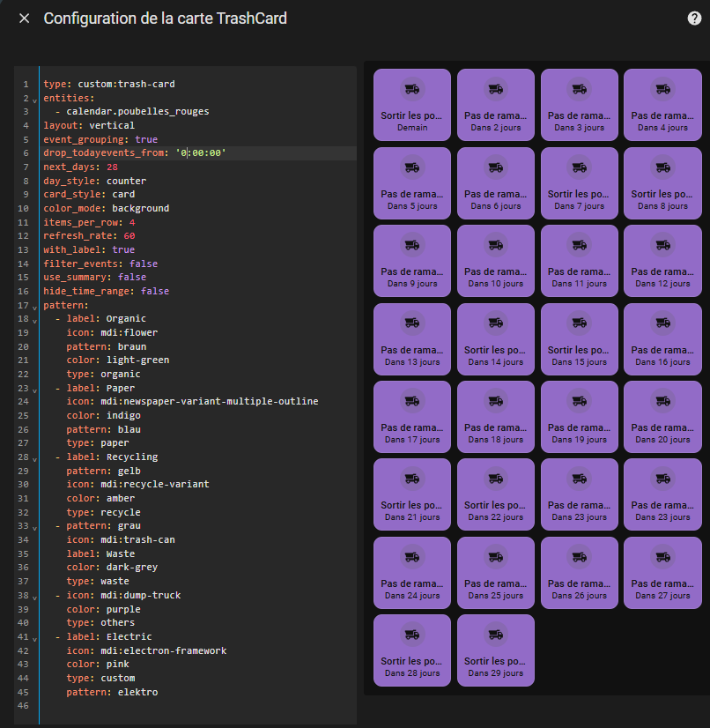Click truck icon on Dans 22 jours card

[x=496, y=479]
